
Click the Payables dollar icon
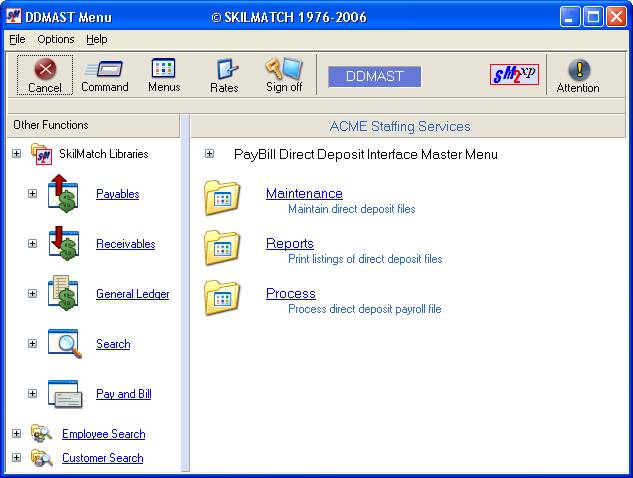point(63,193)
